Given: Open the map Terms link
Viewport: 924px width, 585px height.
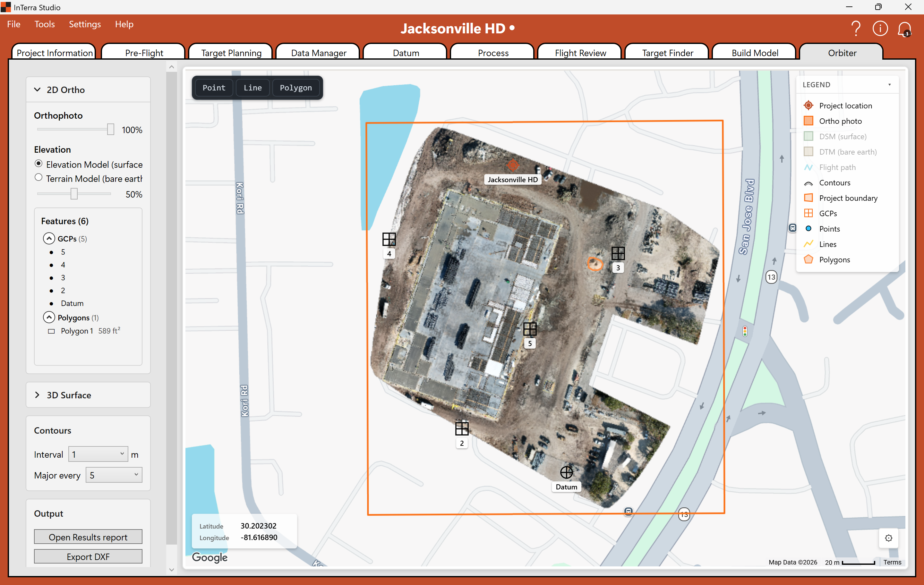Looking at the screenshot, I should (892, 562).
